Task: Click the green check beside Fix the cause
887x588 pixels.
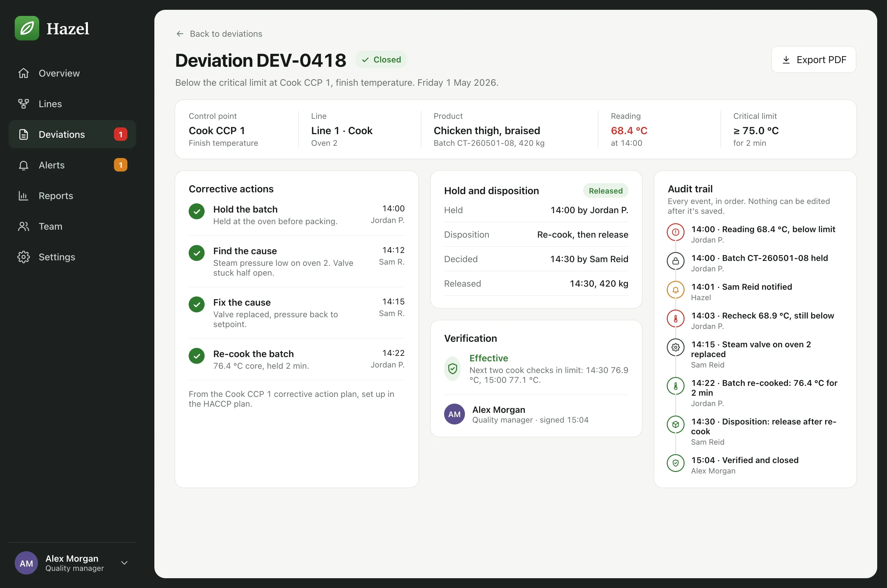Action: [197, 304]
